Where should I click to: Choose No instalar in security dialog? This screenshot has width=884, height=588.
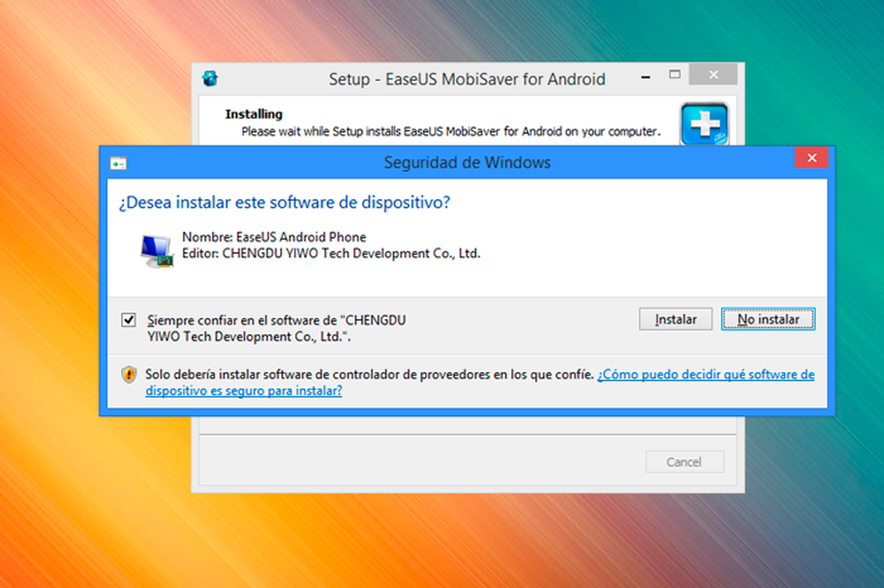[768, 319]
